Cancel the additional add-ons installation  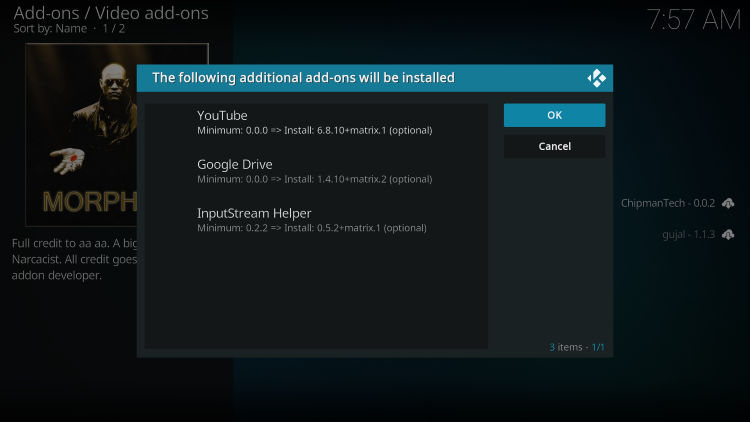click(554, 146)
